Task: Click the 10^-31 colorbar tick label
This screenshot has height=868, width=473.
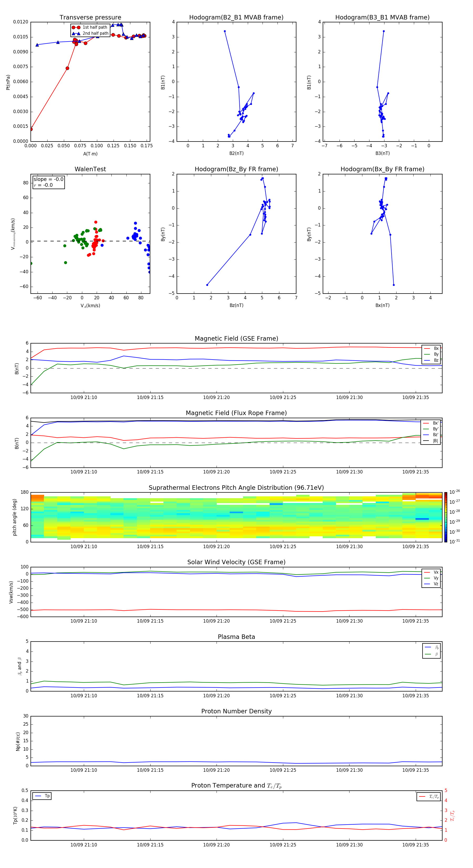Action: [x=455, y=542]
